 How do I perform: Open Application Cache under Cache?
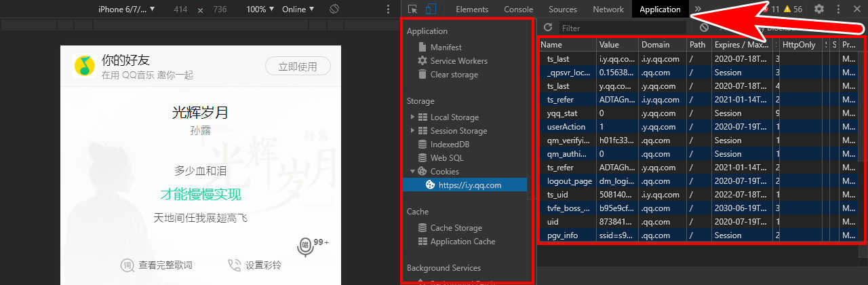click(462, 242)
